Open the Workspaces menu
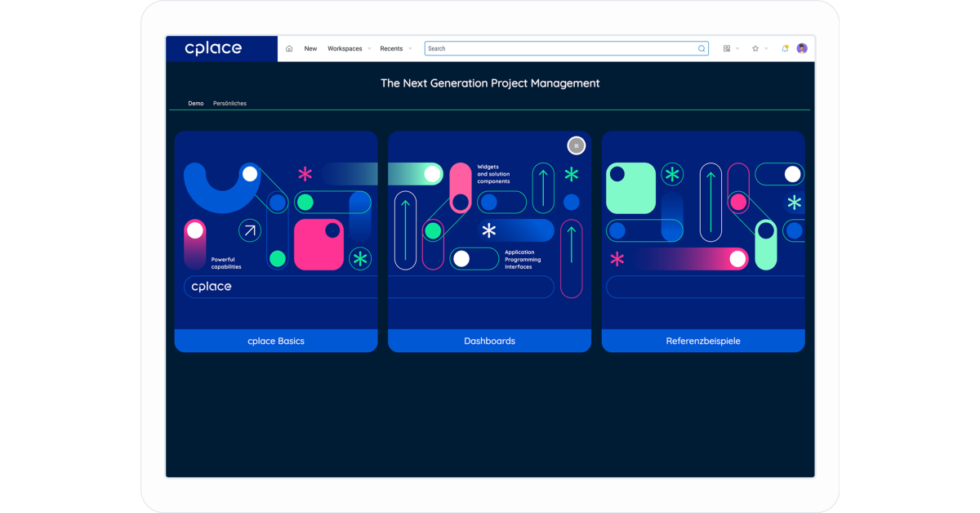The height and width of the screenshot is (513, 980). (345, 49)
